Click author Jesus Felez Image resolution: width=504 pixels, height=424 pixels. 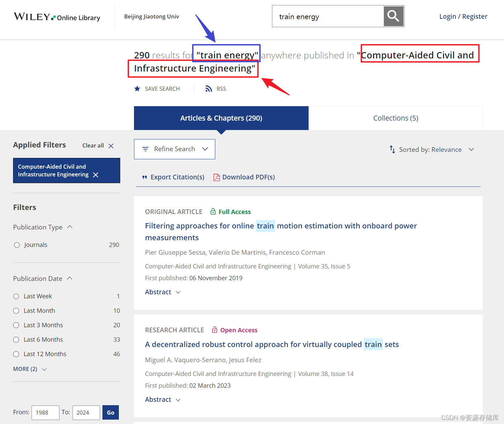[x=245, y=360]
